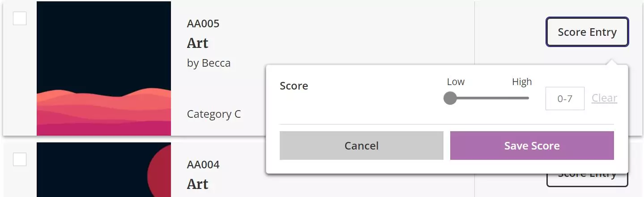Click the Low label above the slider
The image size is (644, 197).
456,82
